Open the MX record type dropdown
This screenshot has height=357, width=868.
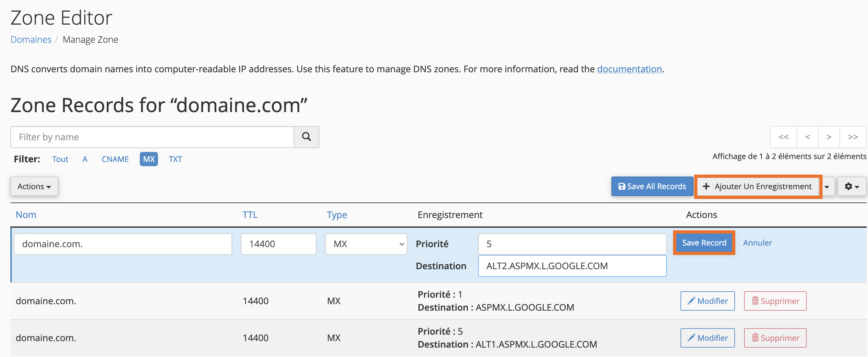tap(366, 244)
